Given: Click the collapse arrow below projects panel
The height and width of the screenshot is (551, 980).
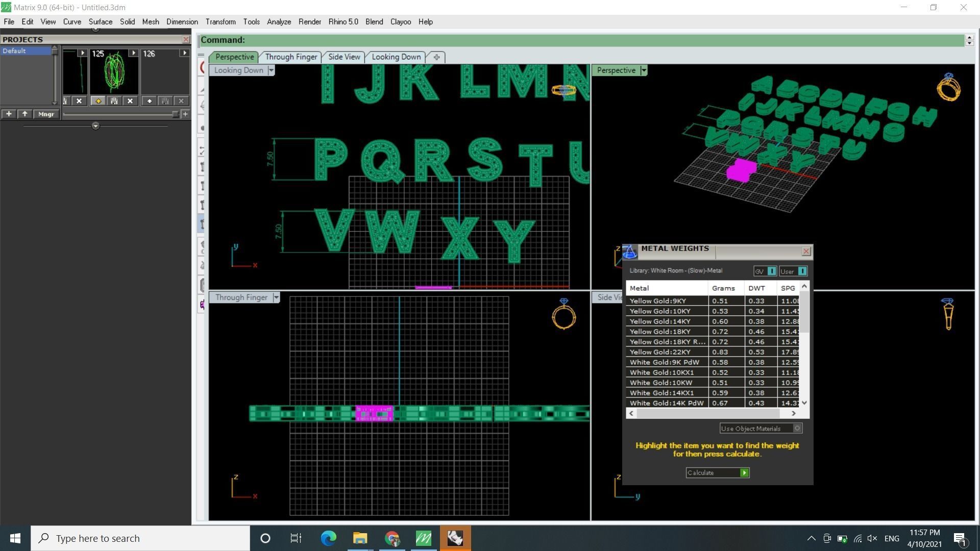Looking at the screenshot, I should coord(95,126).
